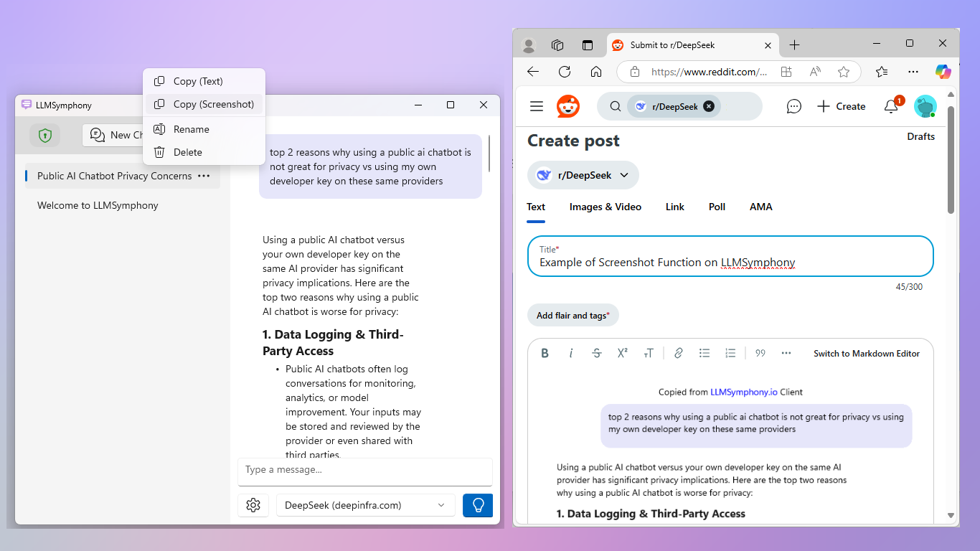Open LLMSymphony settings gear
Image resolution: width=980 pixels, height=551 pixels.
[x=253, y=505]
